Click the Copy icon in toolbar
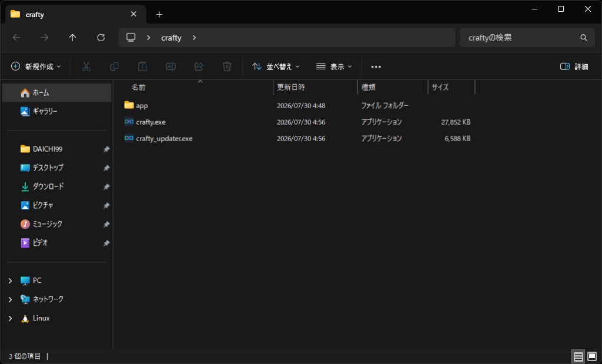Image resolution: width=602 pixels, height=364 pixels. 115,66
